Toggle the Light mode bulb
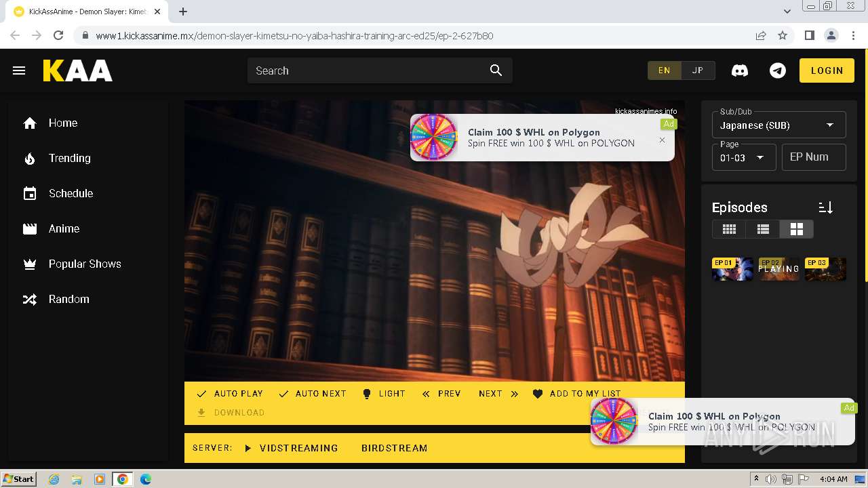The width and height of the screenshot is (868, 488). pyautogui.click(x=383, y=394)
